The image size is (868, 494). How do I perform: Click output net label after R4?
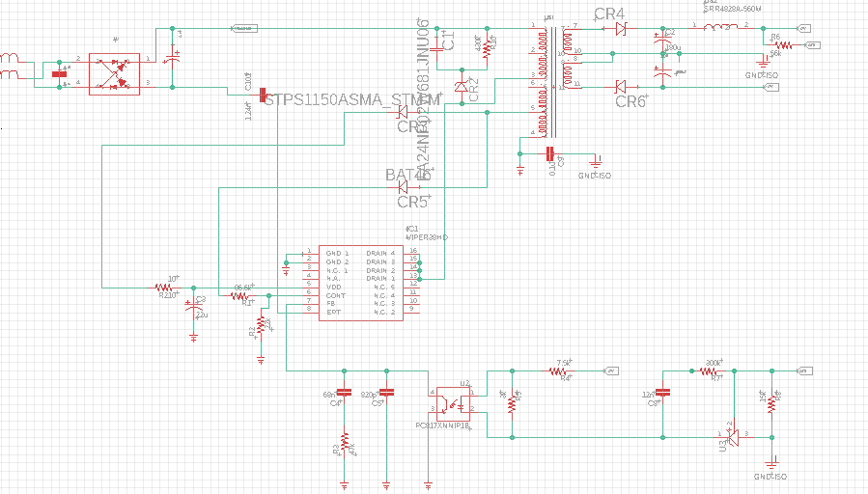pos(610,371)
